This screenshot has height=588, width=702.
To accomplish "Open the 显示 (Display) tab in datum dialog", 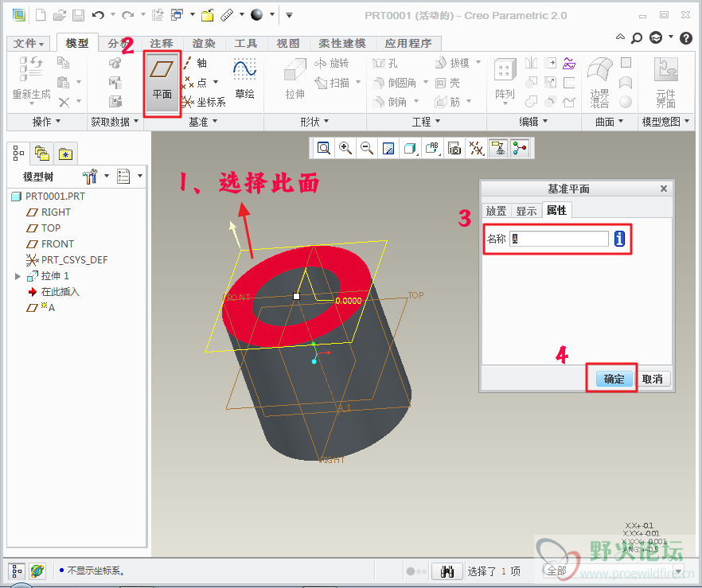I will 526,211.
